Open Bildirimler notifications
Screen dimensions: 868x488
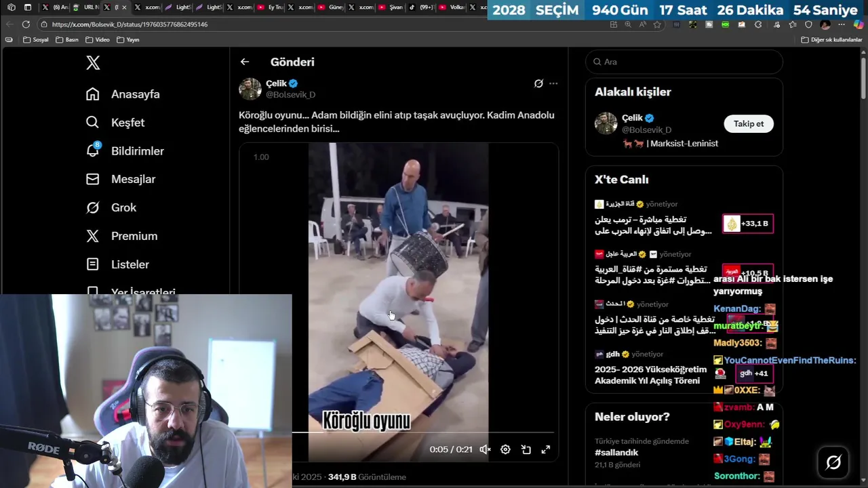tap(125, 151)
